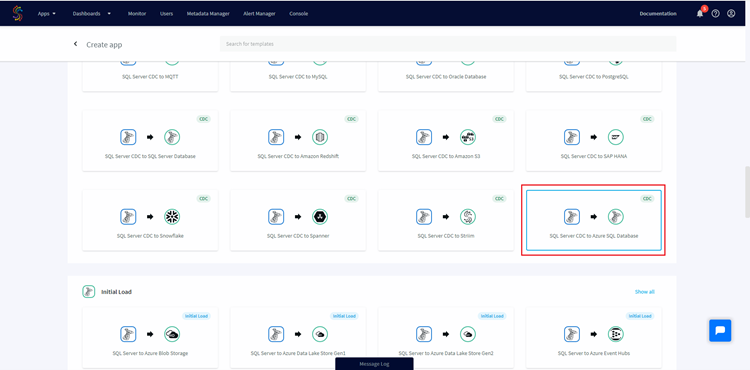Click source icon in Amazon Redshift card
The image size is (750, 370).
[x=276, y=137]
